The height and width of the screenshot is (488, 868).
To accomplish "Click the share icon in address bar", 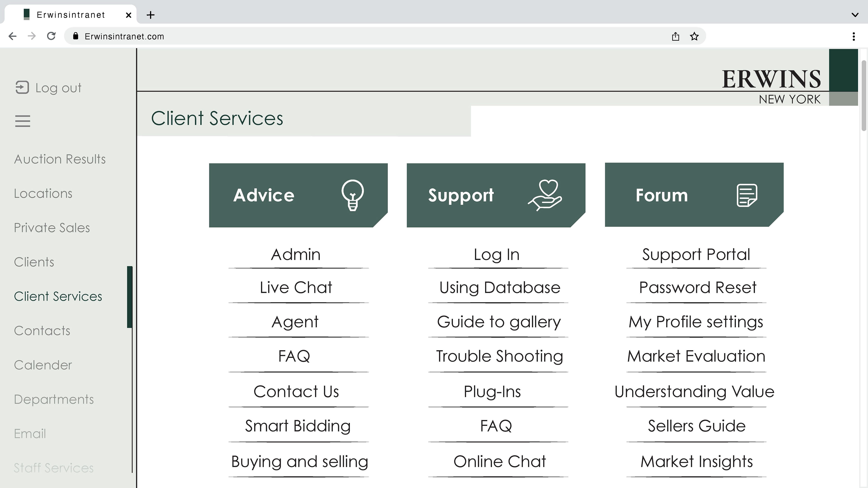I will pos(675,36).
